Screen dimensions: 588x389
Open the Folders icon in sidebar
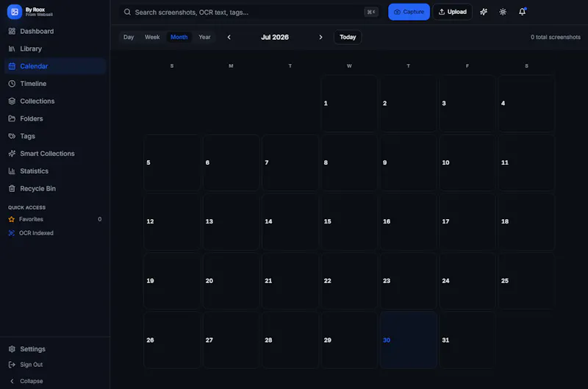coord(12,118)
